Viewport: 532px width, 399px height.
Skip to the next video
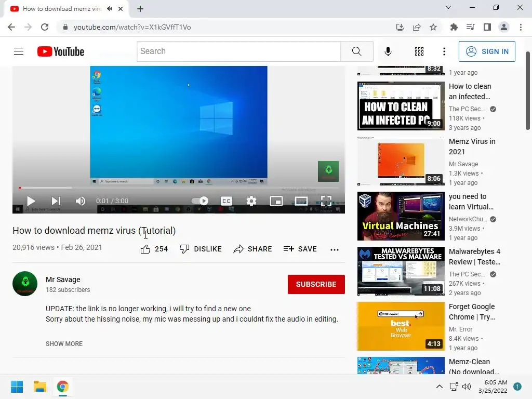[x=56, y=201]
